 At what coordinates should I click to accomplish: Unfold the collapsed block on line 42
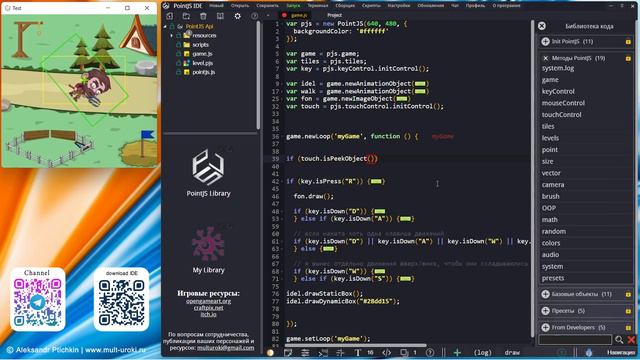pyautogui.click(x=376, y=181)
